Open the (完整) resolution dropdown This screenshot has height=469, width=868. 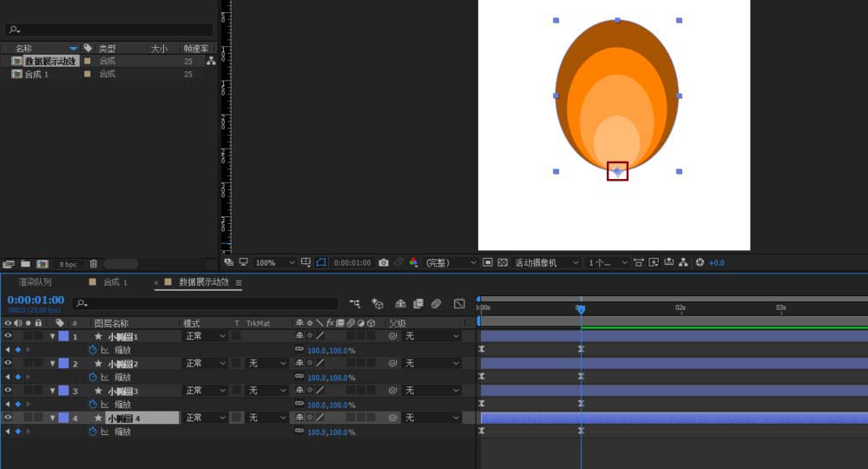(450, 262)
